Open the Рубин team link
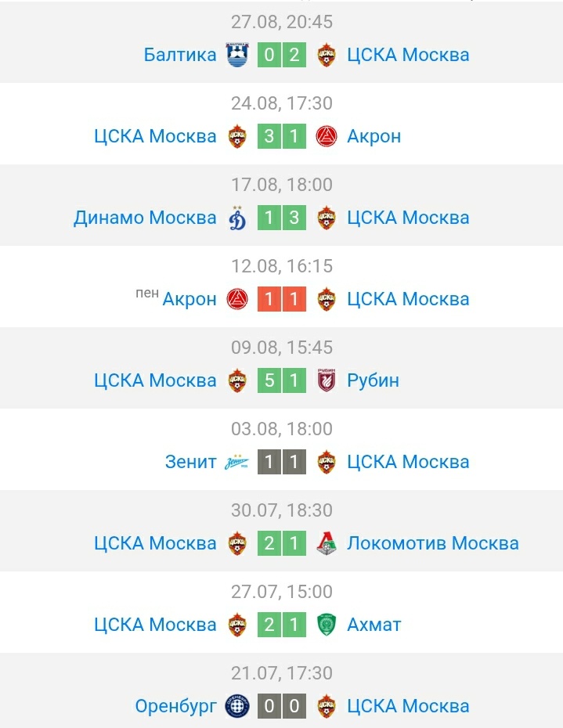This screenshot has width=563, height=728. 373,380
